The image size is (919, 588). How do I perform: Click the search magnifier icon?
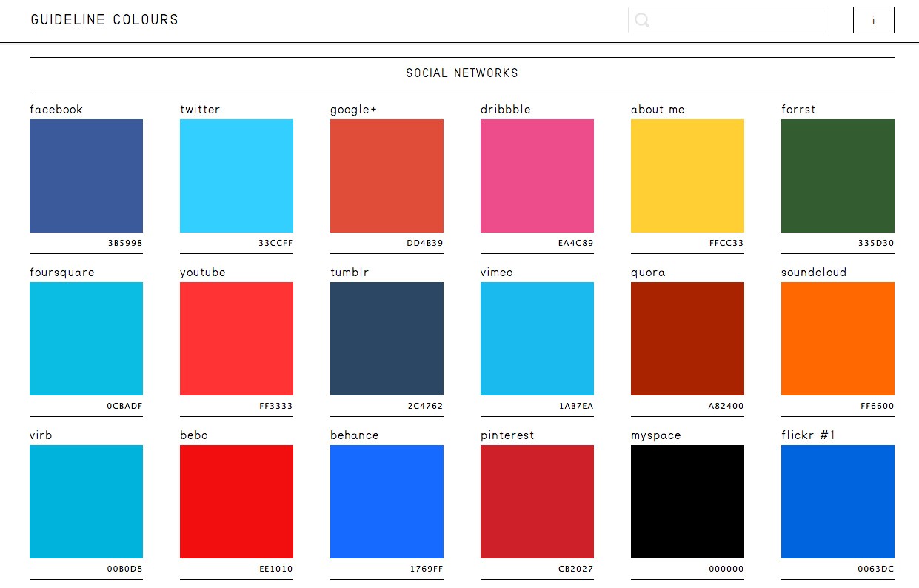(x=642, y=20)
